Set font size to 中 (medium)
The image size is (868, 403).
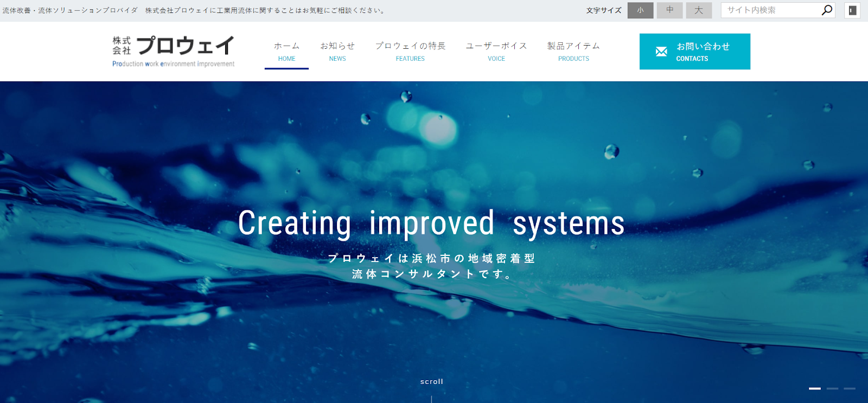click(x=670, y=10)
